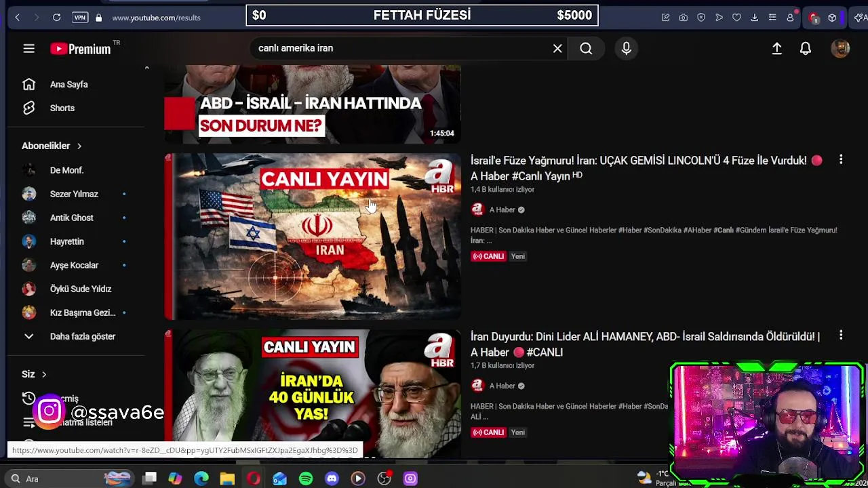Viewport: 868px width, 488px height.
Task: Take snapshot with camera icon
Action: (x=683, y=18)
